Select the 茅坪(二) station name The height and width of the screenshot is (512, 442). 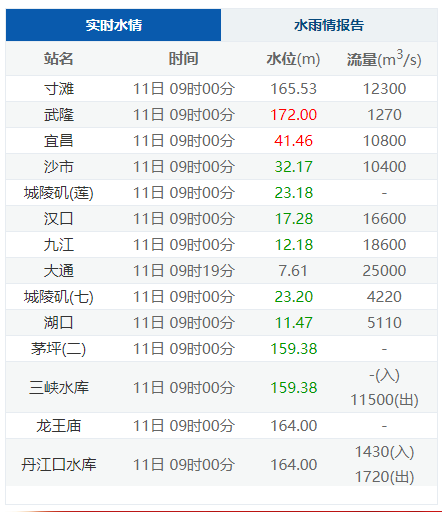tap(59, 349)
